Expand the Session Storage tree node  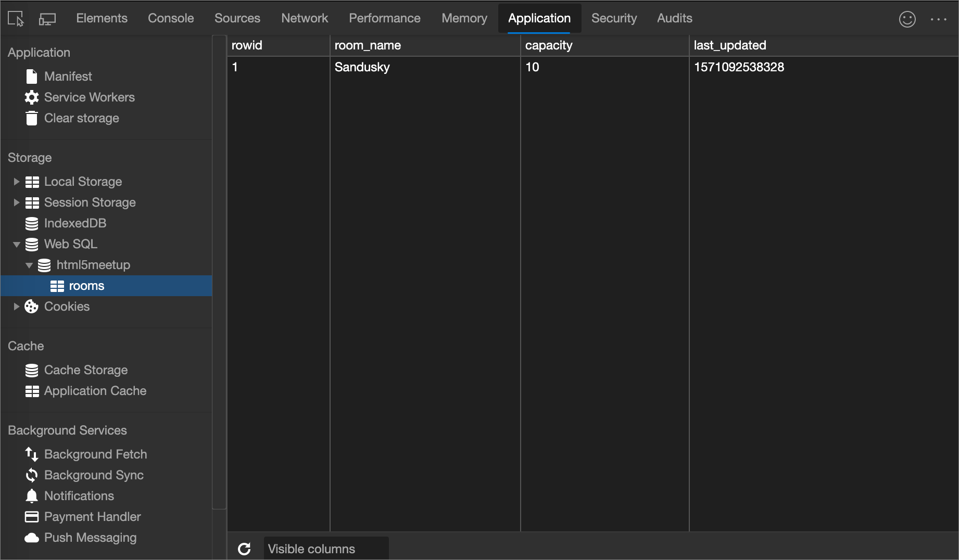tap(16, 202)
